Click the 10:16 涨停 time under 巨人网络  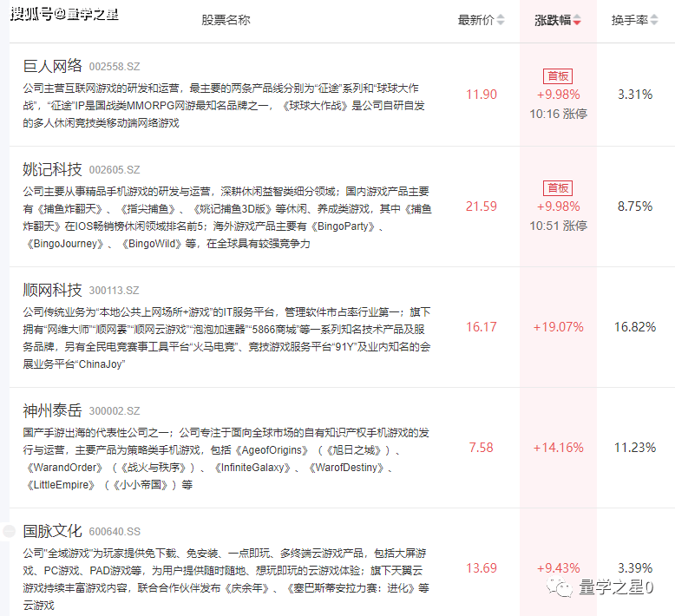(558, 114)
